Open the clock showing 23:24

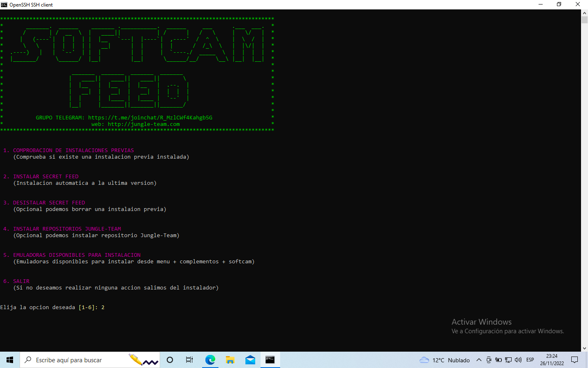552,360
